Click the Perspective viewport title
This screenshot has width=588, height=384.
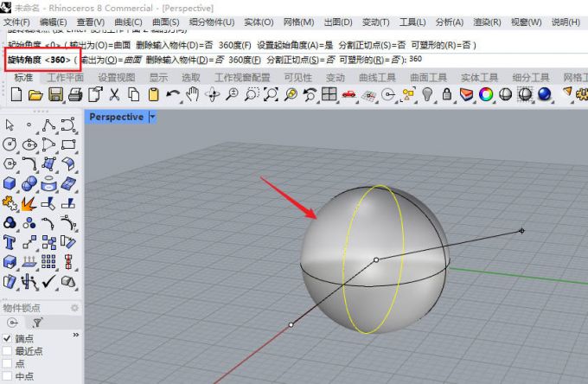coord(116,117)
